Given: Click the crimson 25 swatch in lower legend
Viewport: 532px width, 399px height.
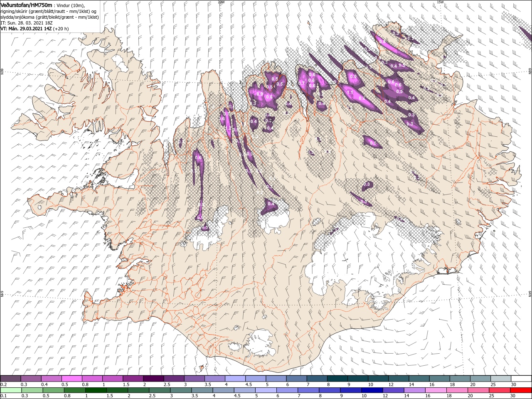Looking at the screenshot, I should click(x=500, y=390).
